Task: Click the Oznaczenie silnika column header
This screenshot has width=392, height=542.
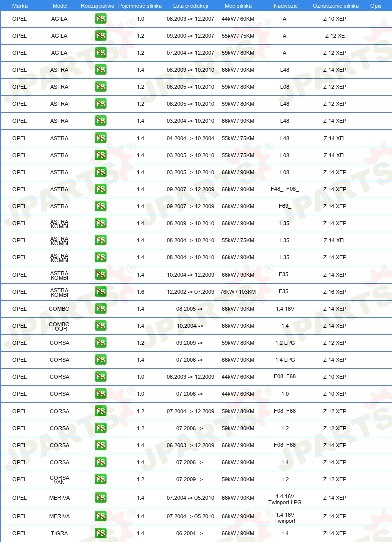Action: (336, 6)
